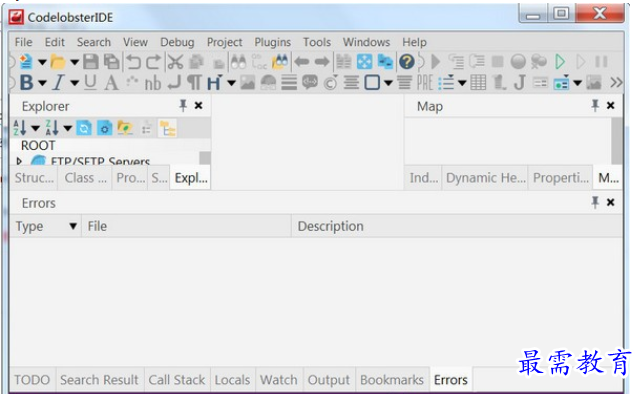This screenshot has height=394, width=640.
Task: Open the Bold dropdown arrow
Action: coord(42,83)
